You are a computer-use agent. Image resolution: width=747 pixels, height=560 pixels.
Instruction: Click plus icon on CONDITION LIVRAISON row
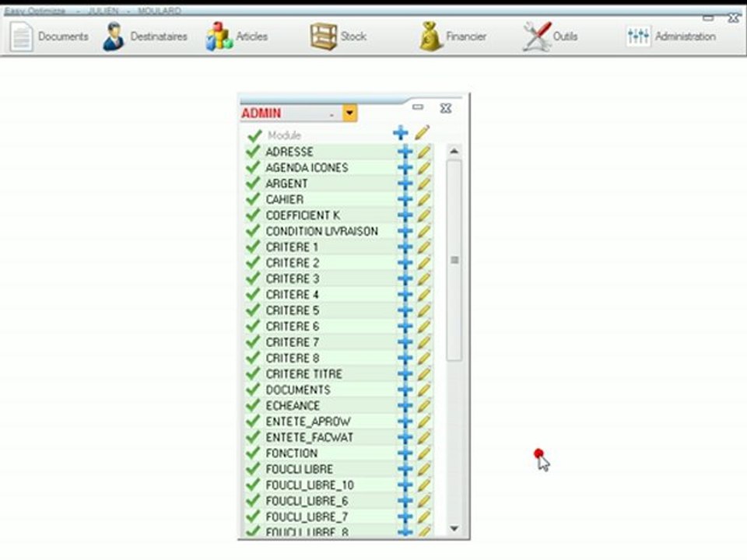405,232
